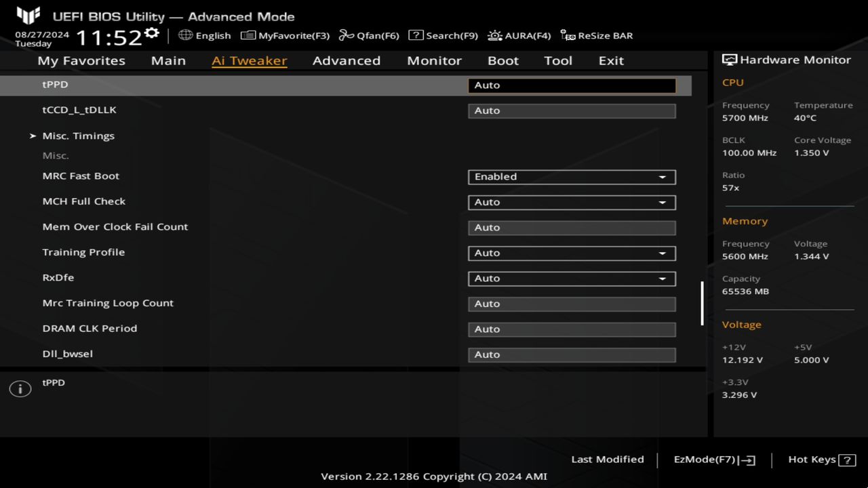The width and height of the screenshot is (868, 488).
Task: Click the Mem Over Clock Fail Count field
Action: point(572,228)
